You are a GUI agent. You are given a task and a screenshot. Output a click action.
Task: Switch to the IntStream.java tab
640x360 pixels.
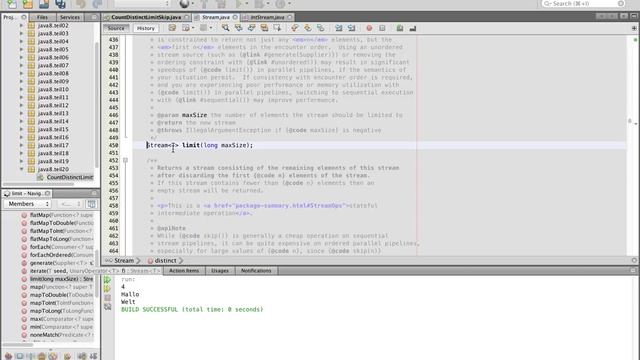click(x=267, y=17)
